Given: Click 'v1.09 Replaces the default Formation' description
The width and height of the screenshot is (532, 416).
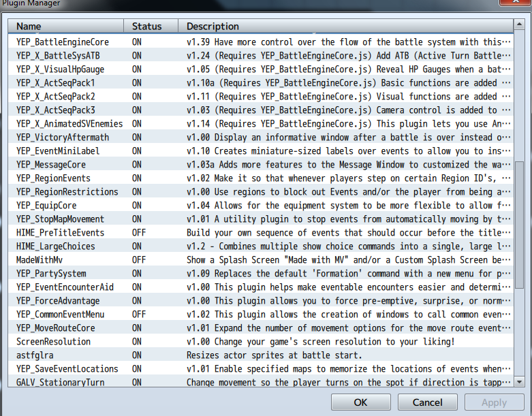Looking at the screenshot, I should click(349, 274).
